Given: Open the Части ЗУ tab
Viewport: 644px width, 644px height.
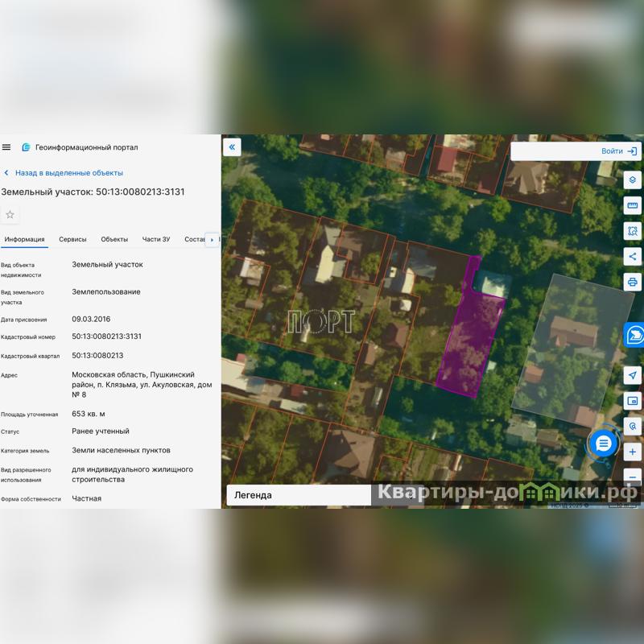Looking at the screenshot, I should click(156, 239).
